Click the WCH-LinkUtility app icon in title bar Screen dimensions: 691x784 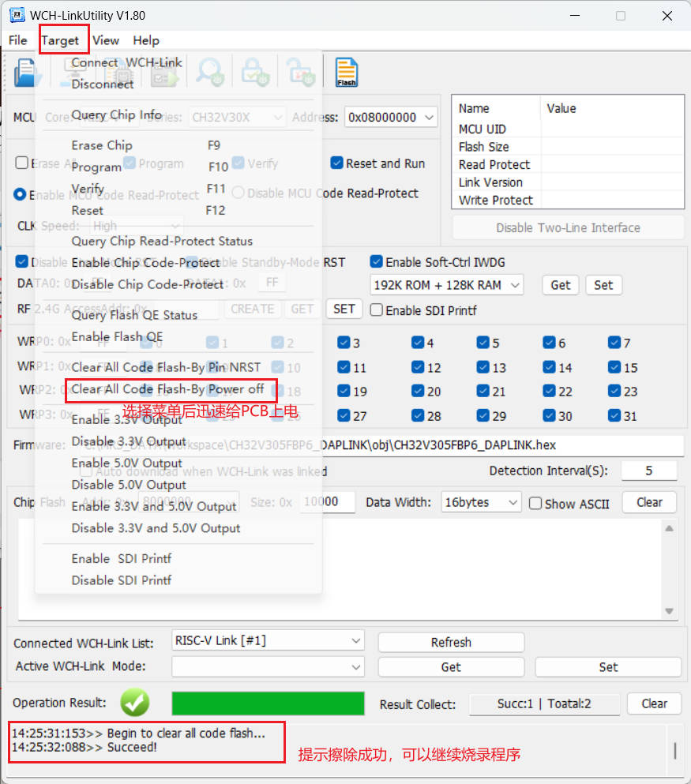17,15
